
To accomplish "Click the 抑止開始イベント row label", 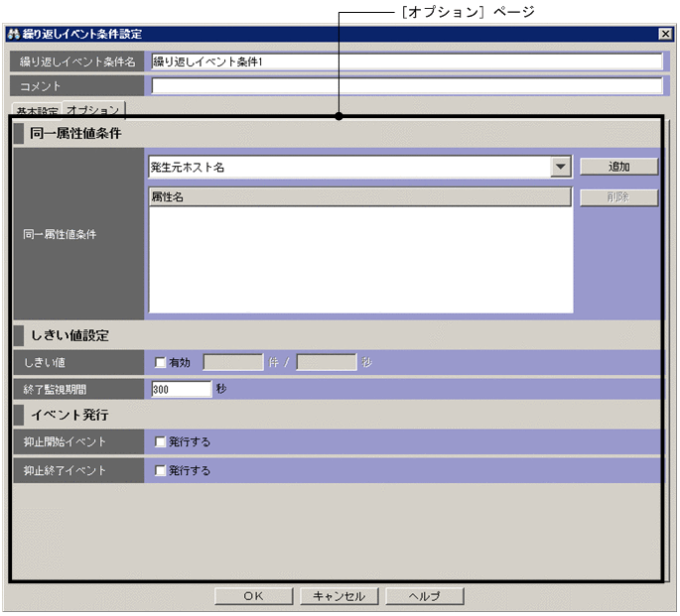I will click(x=65, y=441).
